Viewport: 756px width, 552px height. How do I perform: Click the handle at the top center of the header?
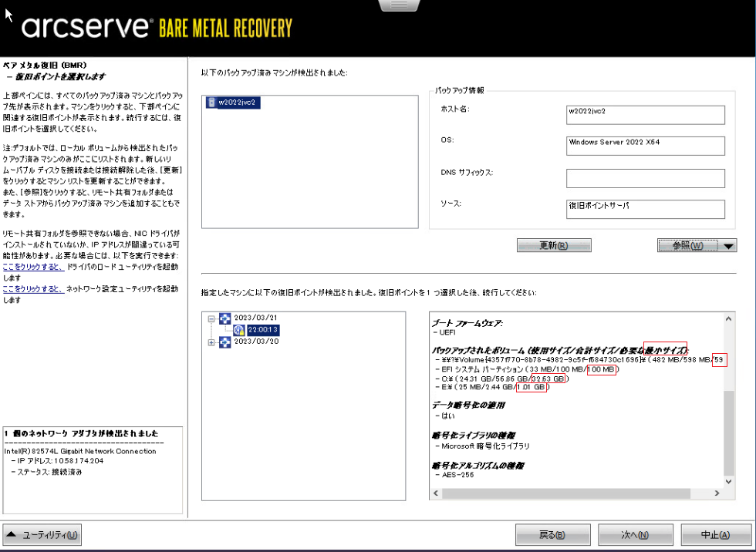click(x=400, y=5)
